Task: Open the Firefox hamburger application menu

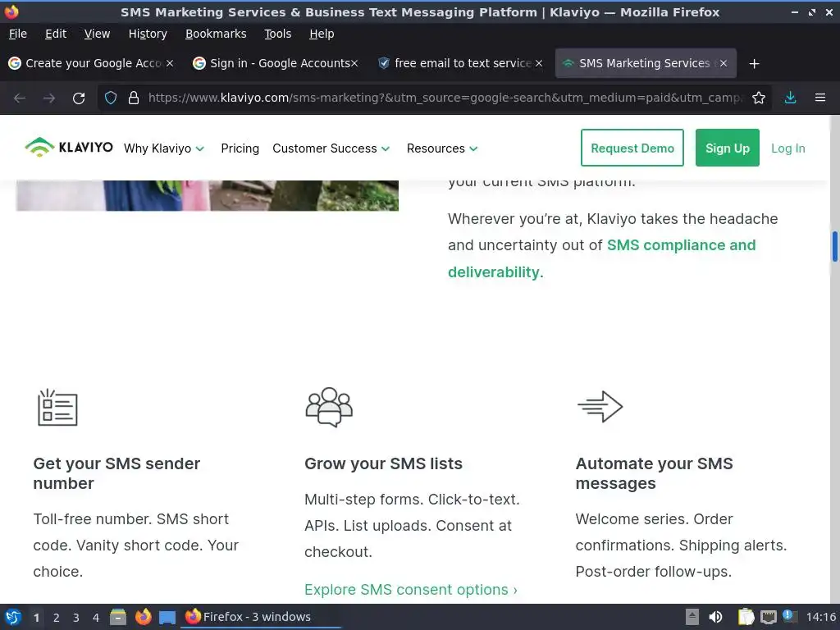Action: tap(819, 98)
